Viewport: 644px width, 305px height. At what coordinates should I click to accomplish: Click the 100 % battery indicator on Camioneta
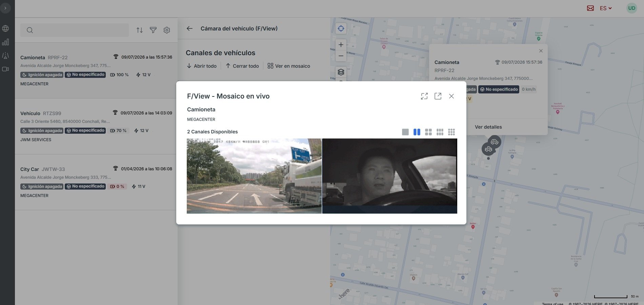(x=119, y=75)
